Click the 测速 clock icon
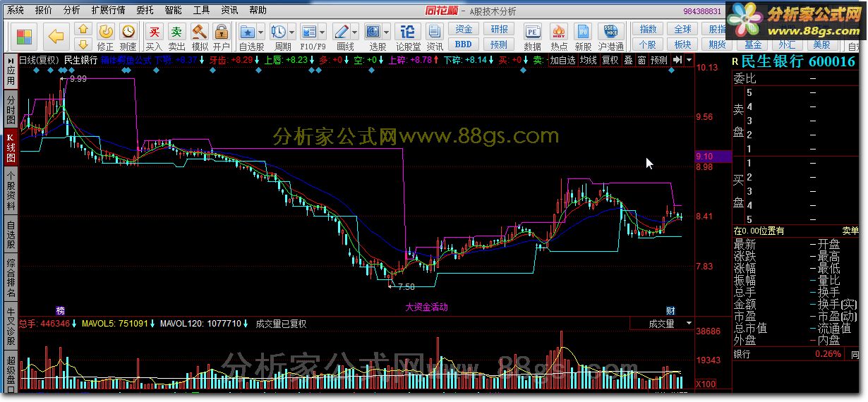Image resolution: width=868 pixels, height=402 pixels. click(x=128, y=32)
